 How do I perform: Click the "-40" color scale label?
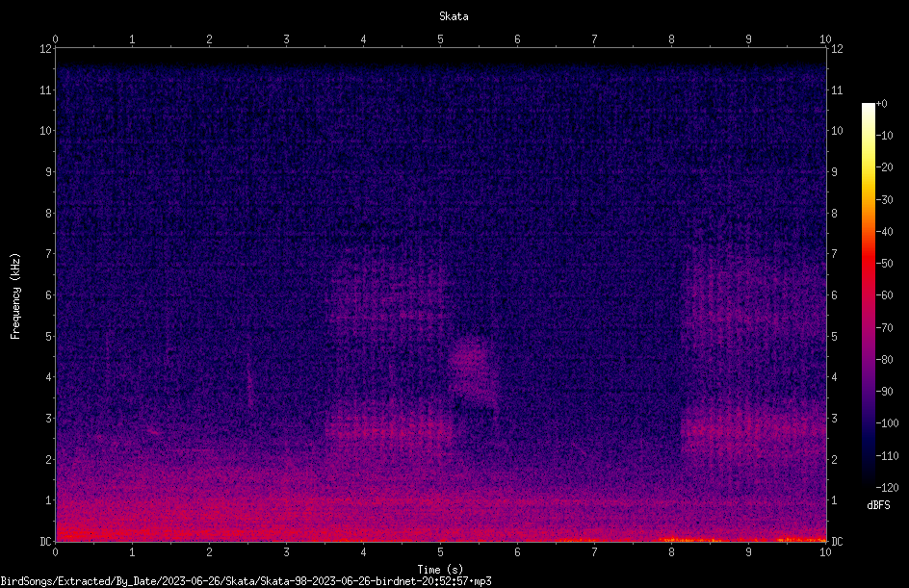(x=885, y=232)
